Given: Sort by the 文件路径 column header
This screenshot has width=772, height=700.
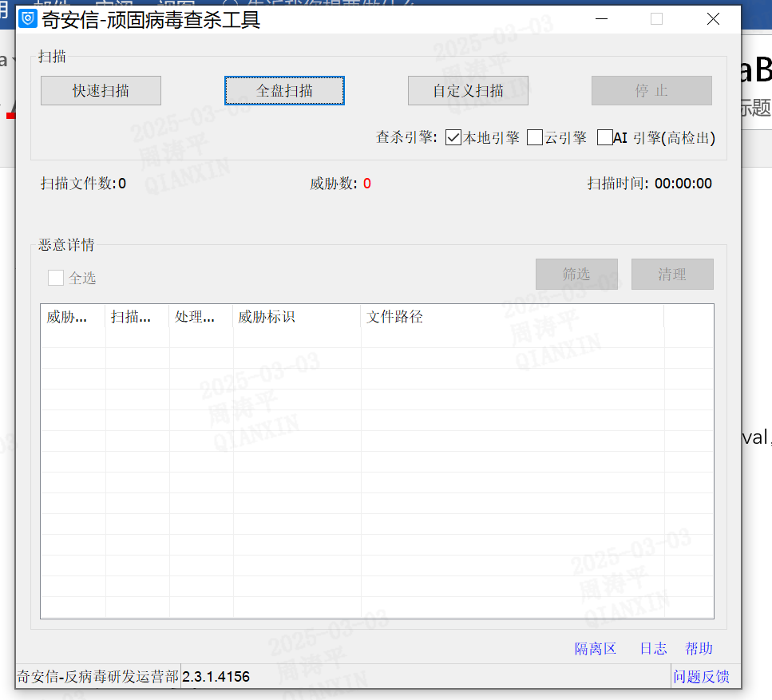Looking at the screenshot, I should coord(512,317).
